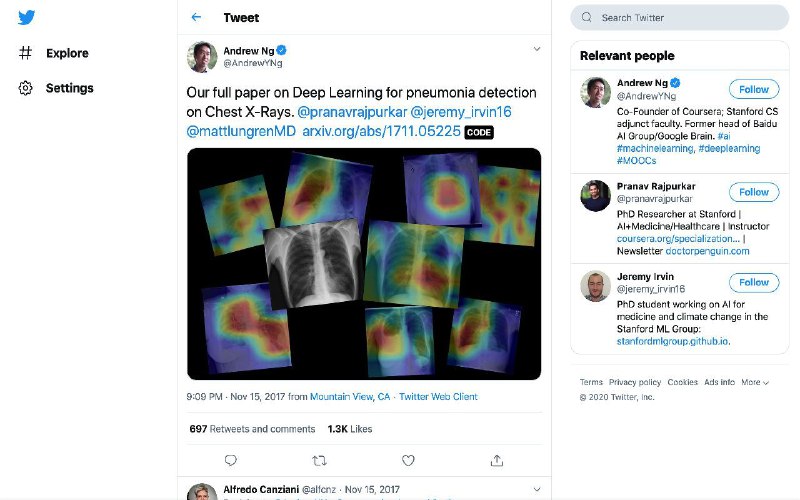Click Andrew Ng's profile avatar in the tweet
Image resolution: width=800 pixels, height=500 pixels.
tap(202, 57)
